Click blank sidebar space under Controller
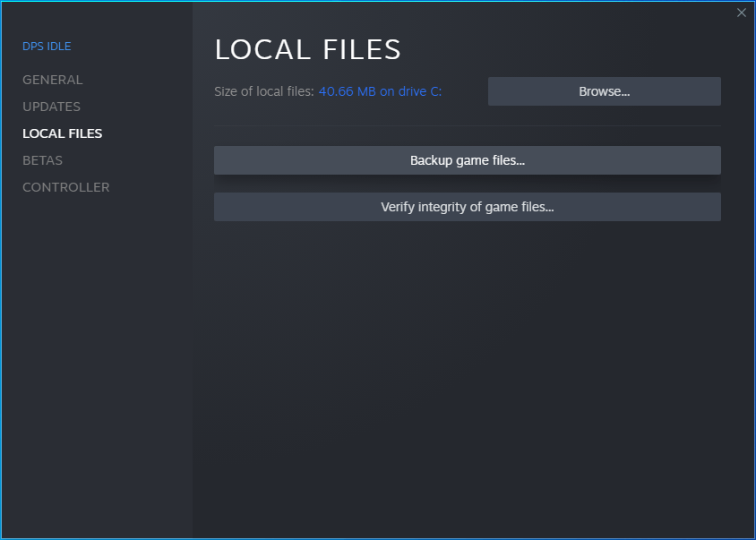756x540 pixels. click(x=96, y=358)
